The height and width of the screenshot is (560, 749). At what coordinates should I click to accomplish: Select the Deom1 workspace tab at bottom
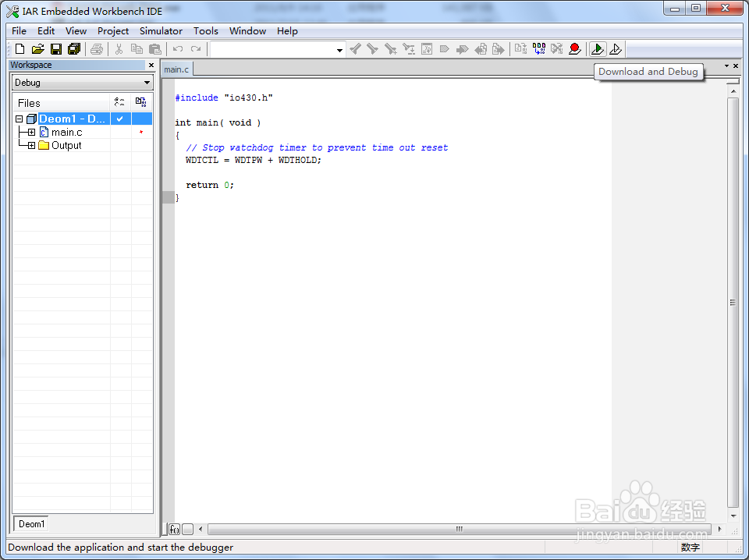[31, 523]
